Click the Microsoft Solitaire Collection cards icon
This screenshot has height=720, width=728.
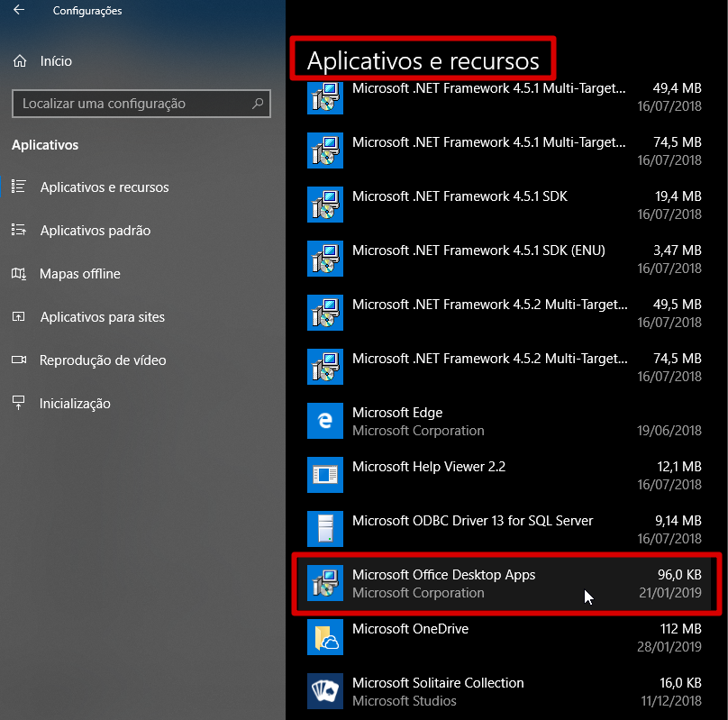coord(325,691)
